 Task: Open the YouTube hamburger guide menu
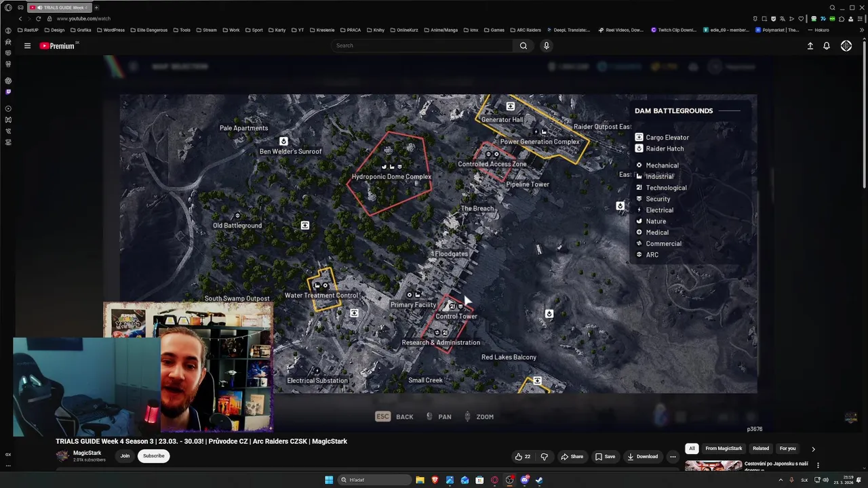[27, 45]
